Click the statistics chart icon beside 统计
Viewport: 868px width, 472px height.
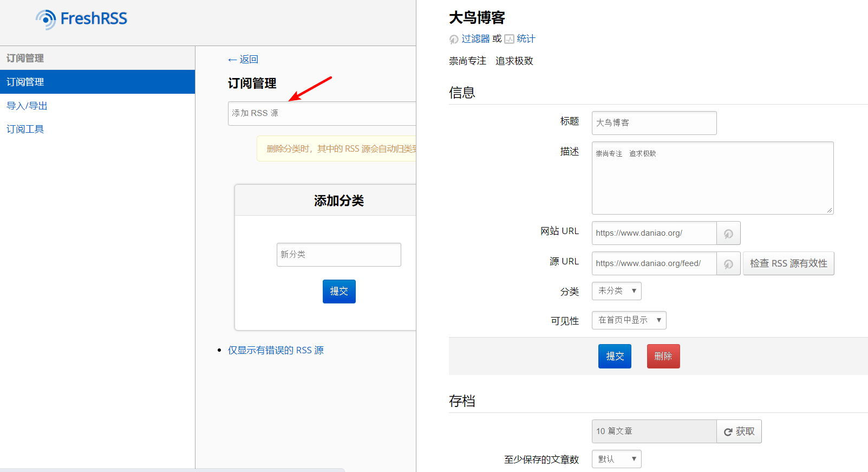509,39
